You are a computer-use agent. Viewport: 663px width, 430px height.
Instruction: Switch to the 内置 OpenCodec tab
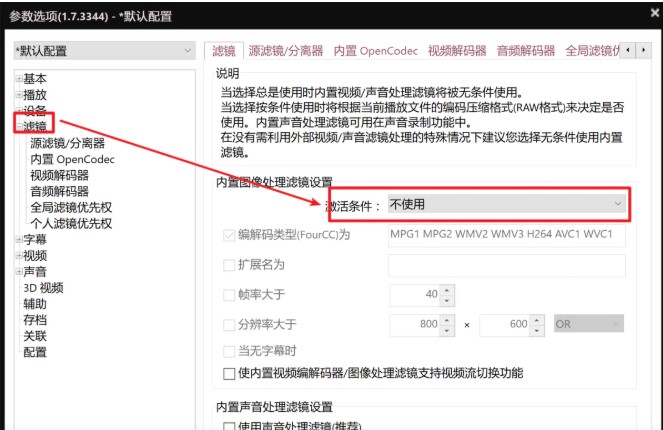[x=375, y=51]
